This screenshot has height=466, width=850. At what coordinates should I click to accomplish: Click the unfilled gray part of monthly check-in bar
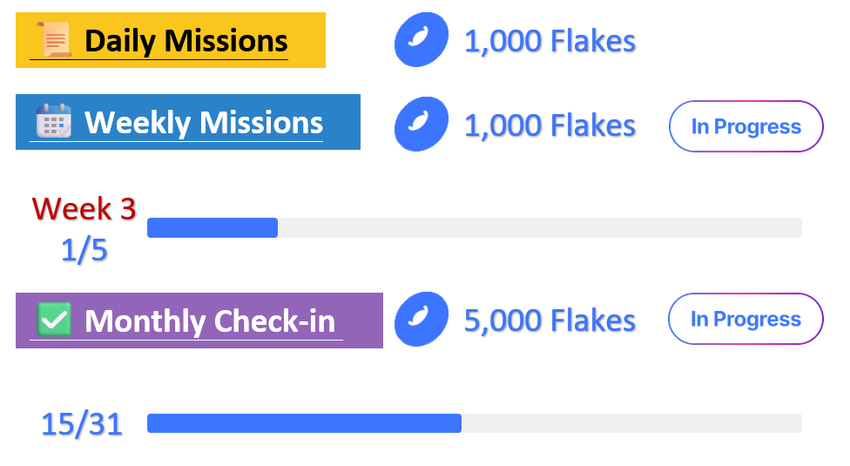630,424
